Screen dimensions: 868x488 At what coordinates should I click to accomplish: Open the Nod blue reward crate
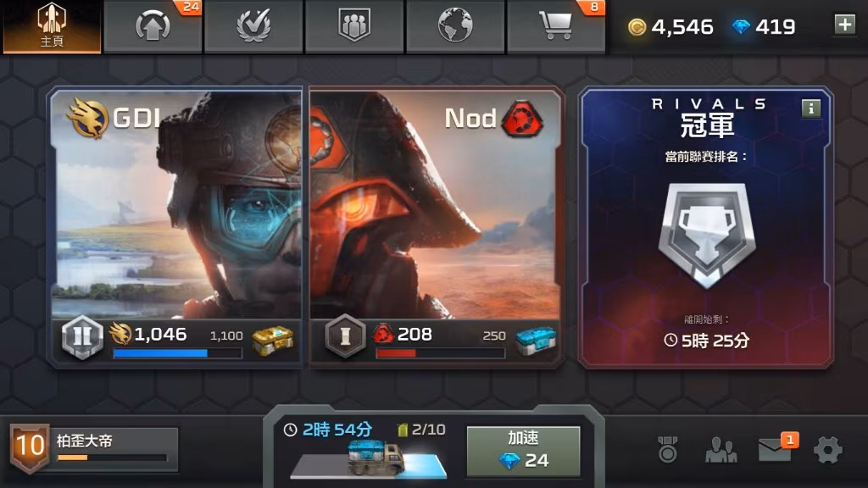[536, 340]
